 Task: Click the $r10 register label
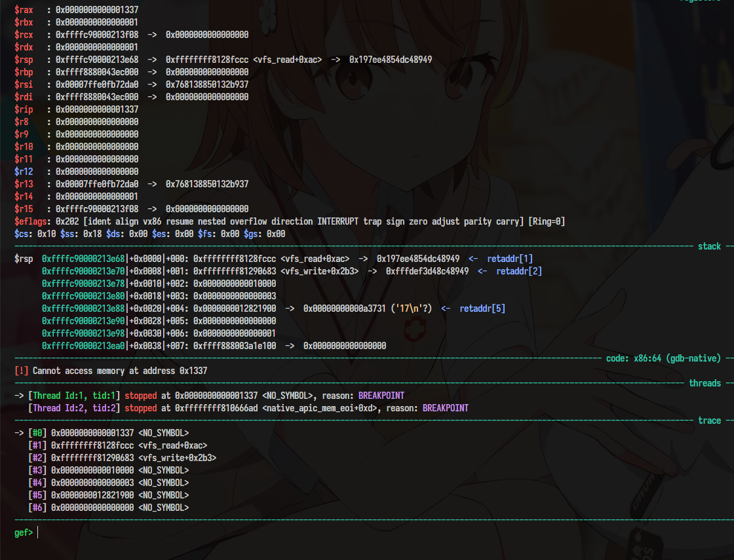(24, 147)
